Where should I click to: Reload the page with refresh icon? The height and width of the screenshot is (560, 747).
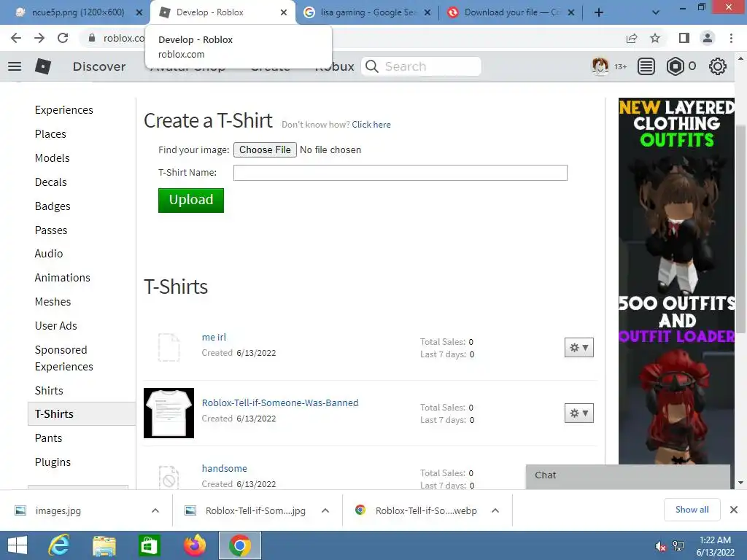tap(63, 38)
